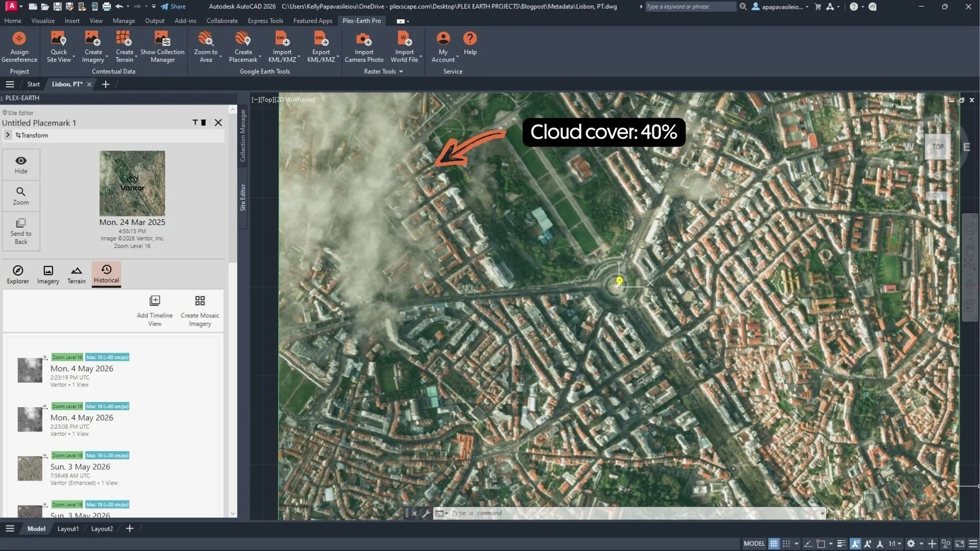
Task: Open new drawing tab with plus
Action: pos(106,84)
